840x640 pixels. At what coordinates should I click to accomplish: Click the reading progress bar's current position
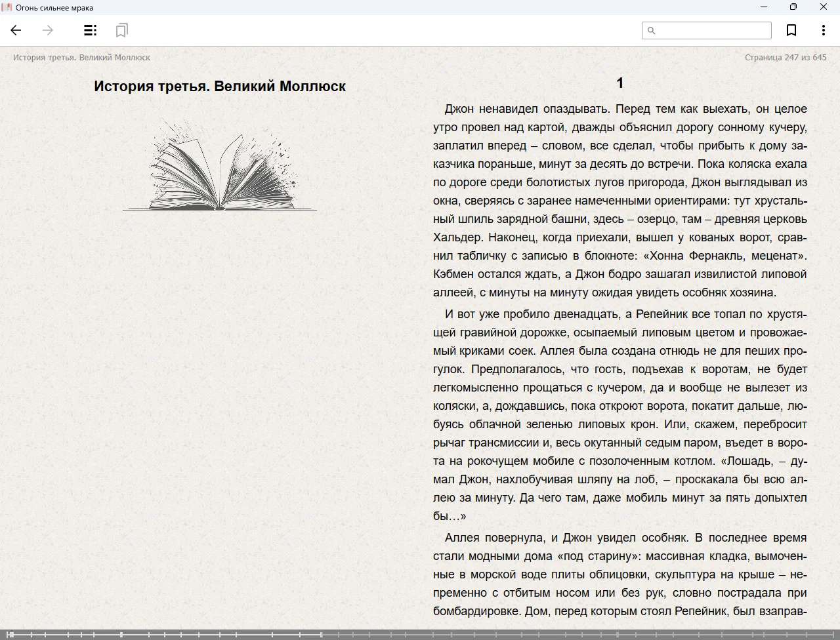click(321, 634)
